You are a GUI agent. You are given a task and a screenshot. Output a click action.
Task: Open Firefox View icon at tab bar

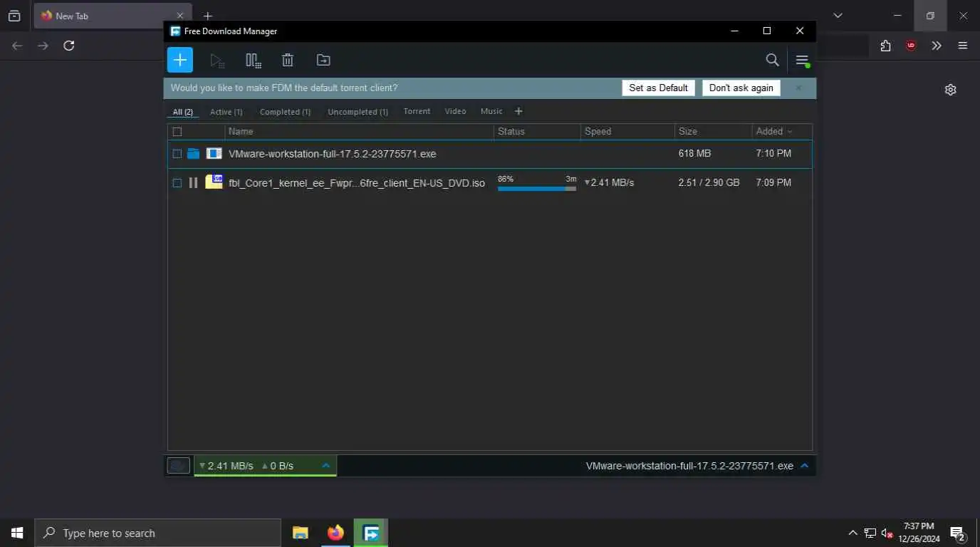pyautogui.click(x=14, y=16)
